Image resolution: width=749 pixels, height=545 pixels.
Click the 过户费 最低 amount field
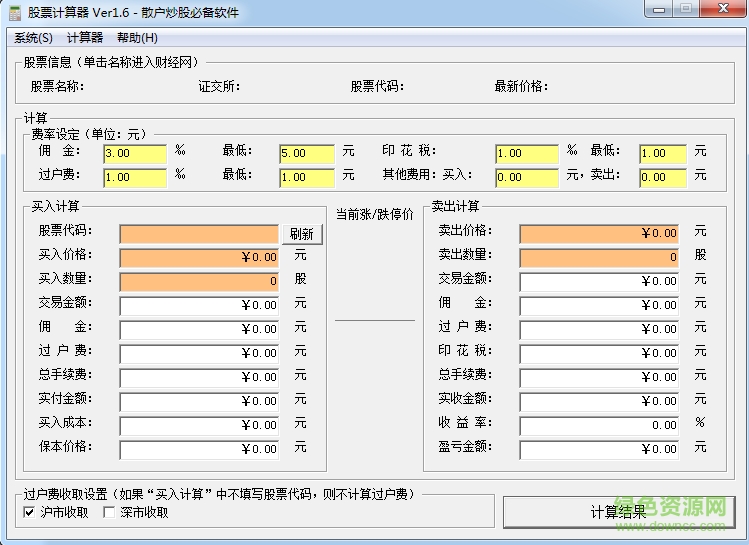307,177
